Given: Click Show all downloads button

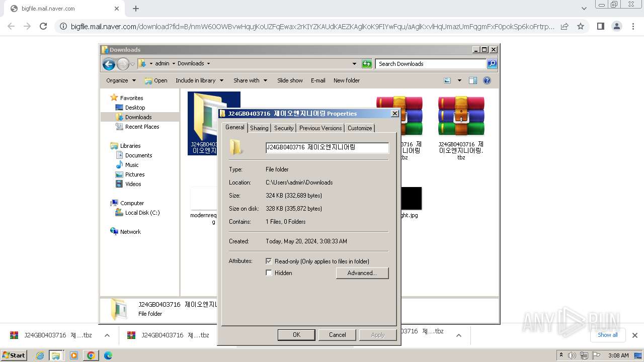Looking at the screenshot, I should (608, 335).
